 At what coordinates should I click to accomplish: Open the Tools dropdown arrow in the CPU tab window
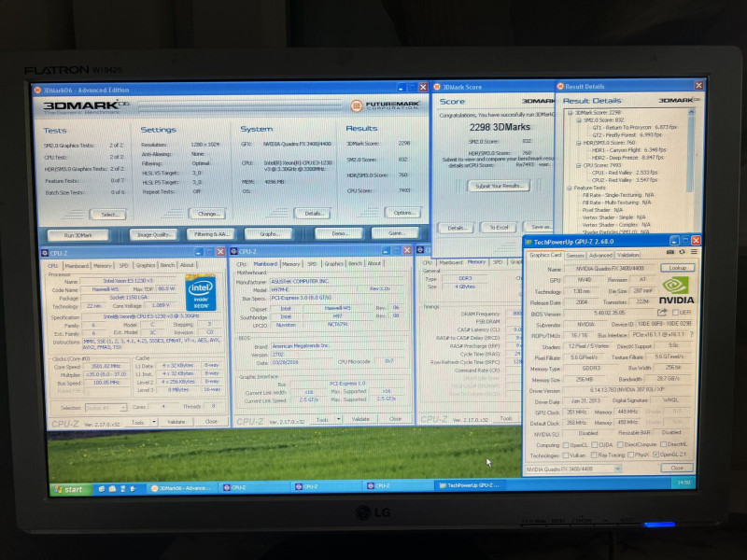[153, 422]
